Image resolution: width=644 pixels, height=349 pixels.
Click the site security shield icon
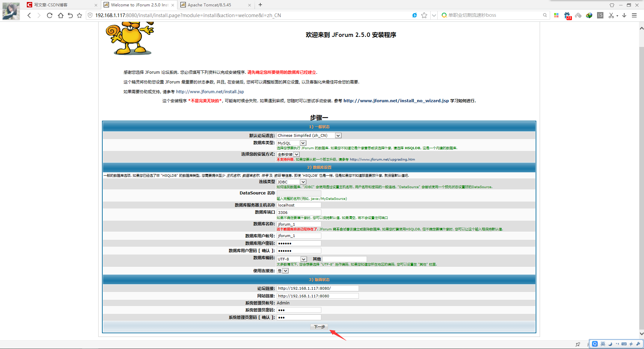90,15
